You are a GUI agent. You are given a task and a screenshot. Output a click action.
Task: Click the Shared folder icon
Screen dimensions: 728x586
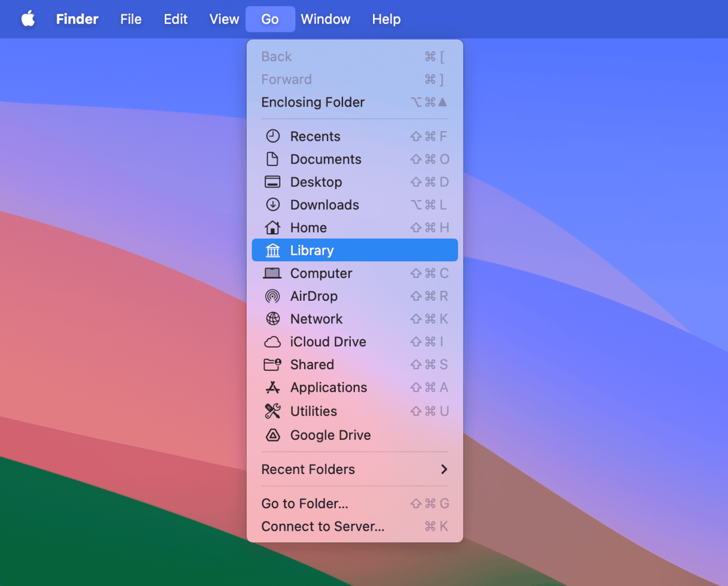[x=273, y=364]
